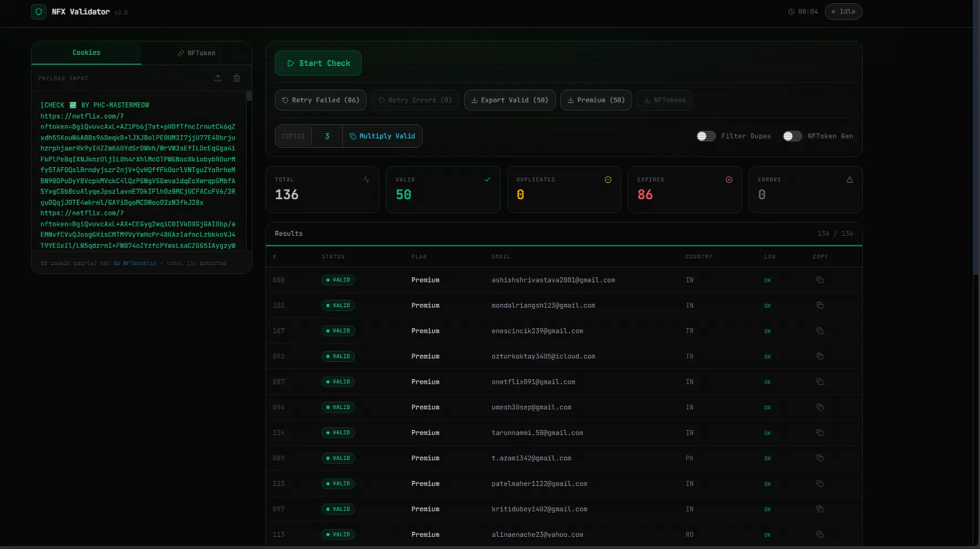Click the STATUS column header
980x549 pixels.
click(333, 257)
